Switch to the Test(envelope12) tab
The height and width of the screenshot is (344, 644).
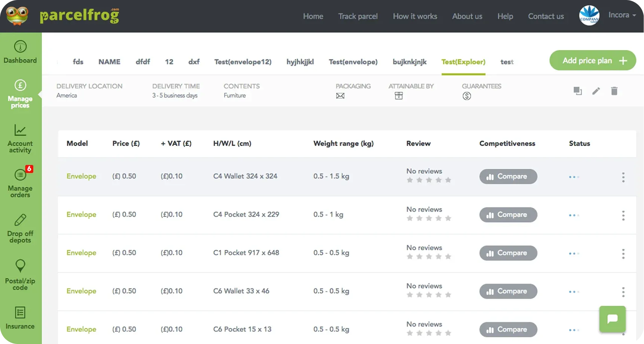243,62
